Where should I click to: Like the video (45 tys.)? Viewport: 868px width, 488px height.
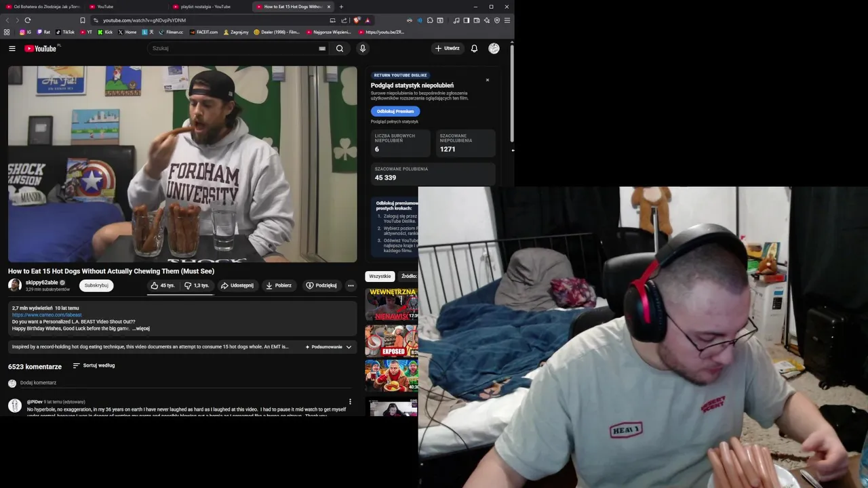163,285
